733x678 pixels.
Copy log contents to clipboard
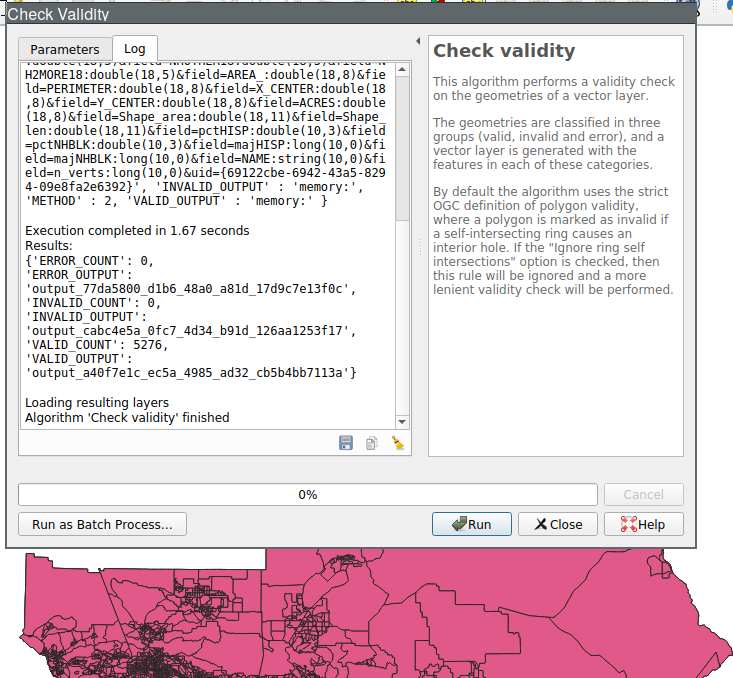[x=371, y=443]
